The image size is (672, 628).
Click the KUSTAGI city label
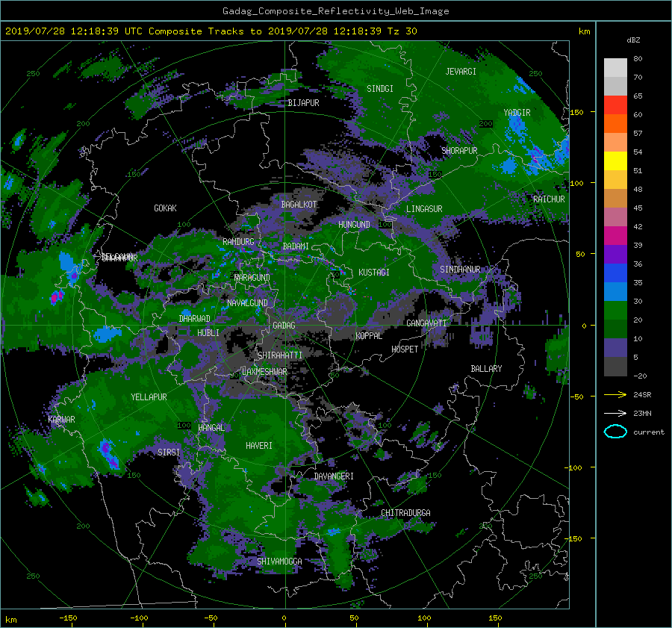[x=374, y=273]
